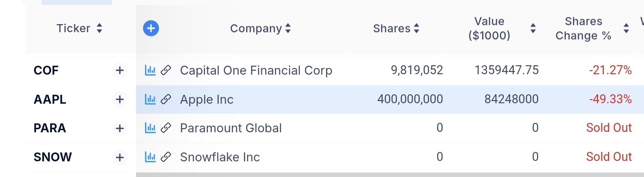Open chart icon for Capital One Financial Corp
This screenshot has width=644, height=177.
pos(150,70)
